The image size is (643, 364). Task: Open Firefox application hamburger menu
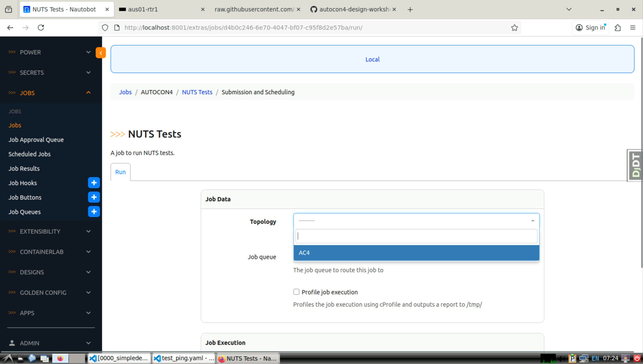click(633, 27)
